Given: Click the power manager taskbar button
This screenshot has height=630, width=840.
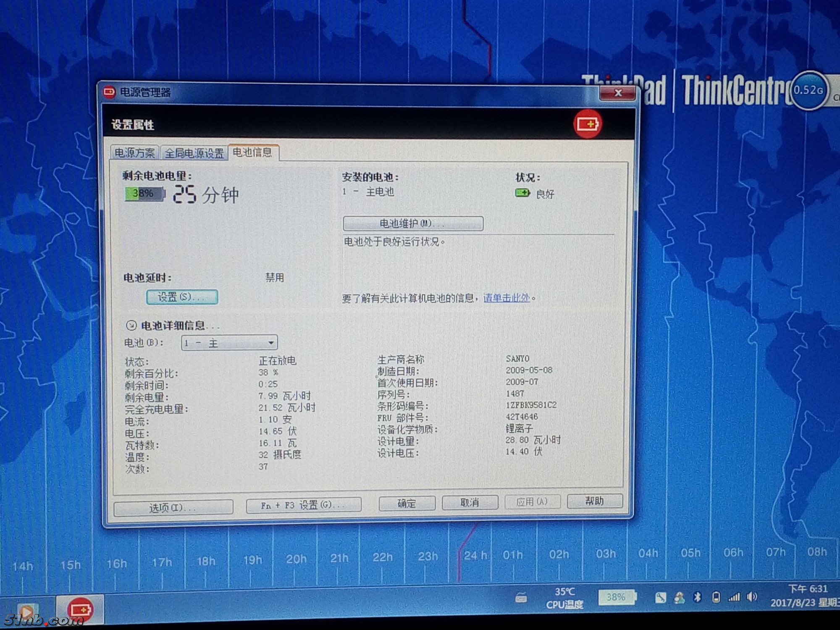Looking at the screenshot, I should (80, 609).
